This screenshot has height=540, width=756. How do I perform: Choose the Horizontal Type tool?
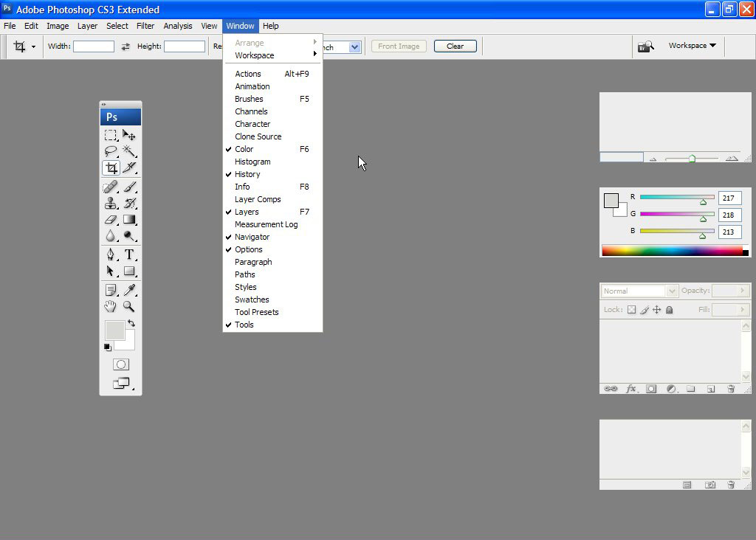129,255
